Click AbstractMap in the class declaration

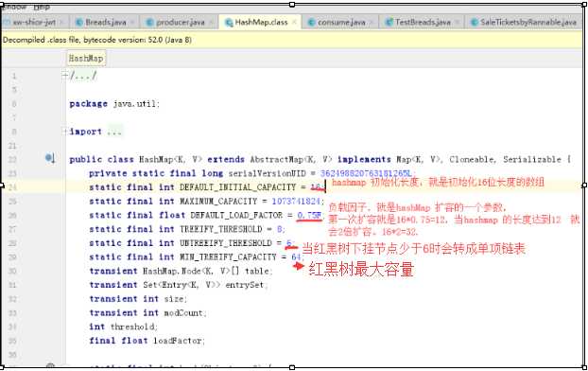coord(277,159)
